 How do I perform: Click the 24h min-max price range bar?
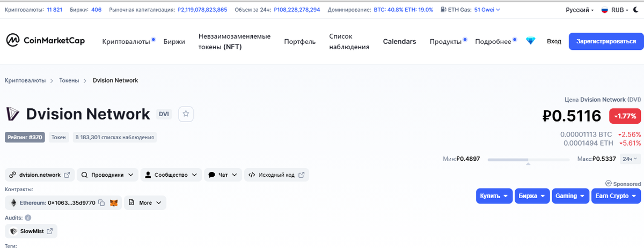coord(529,159)
